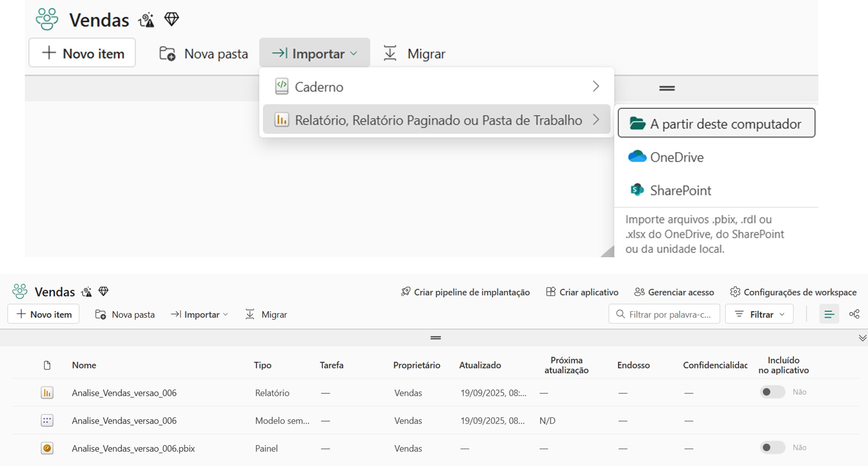Toggle app inclusion for the Painel row
Screen dimensions: 868x466
[x=772, y=447]
